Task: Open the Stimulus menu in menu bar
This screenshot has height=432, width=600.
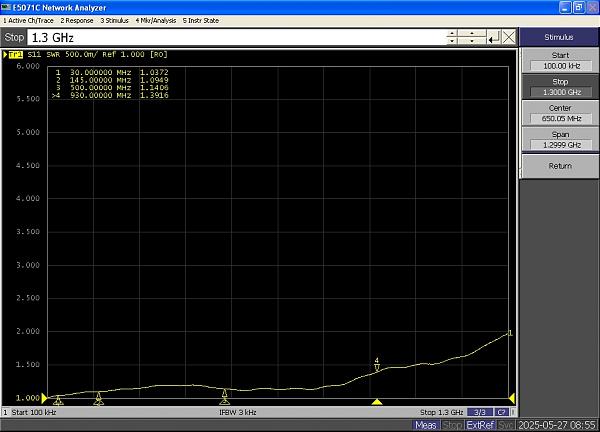Action: click(114, 21)
